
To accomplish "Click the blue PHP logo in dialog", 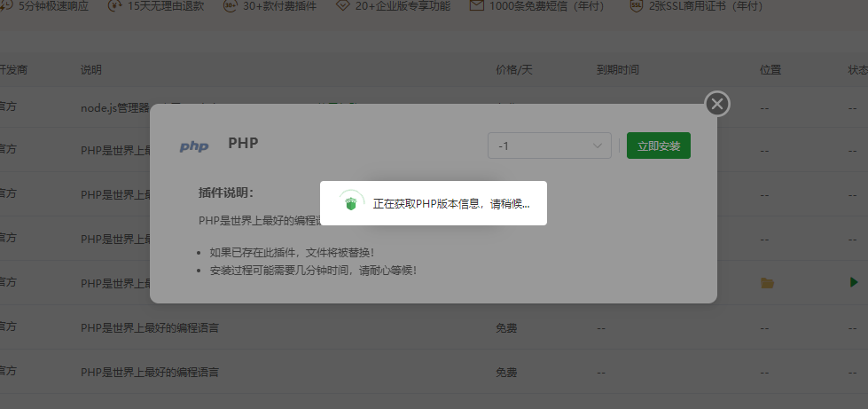I will [194, 146].
